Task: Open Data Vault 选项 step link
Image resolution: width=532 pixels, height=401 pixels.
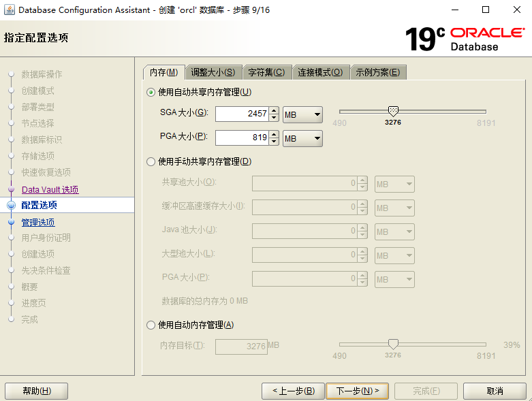Action: tap(50, 190)
